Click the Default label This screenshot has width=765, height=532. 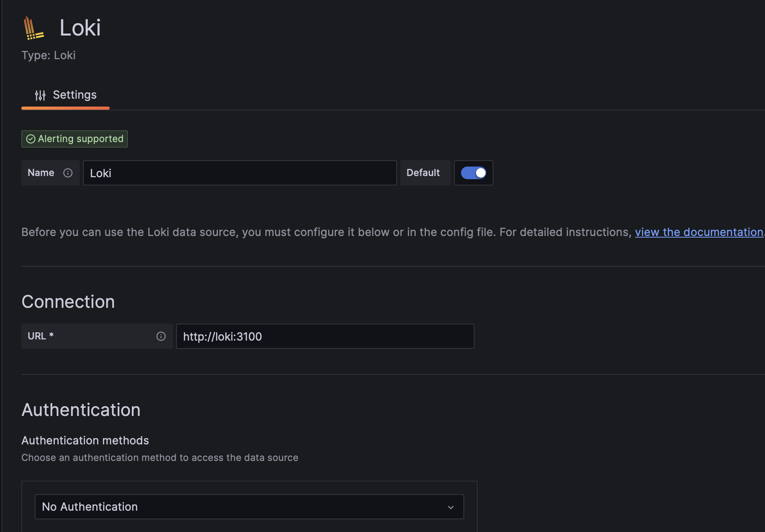(x=423, y=173)
